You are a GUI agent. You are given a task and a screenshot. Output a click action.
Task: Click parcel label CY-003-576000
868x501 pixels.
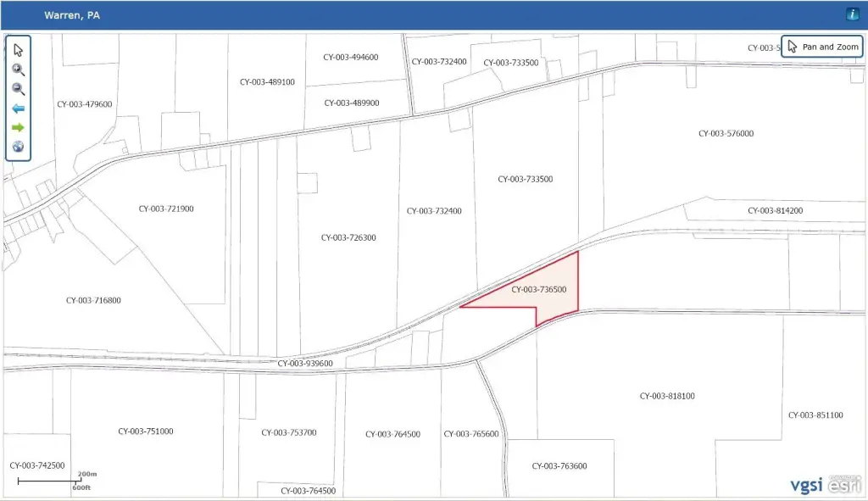726,133
